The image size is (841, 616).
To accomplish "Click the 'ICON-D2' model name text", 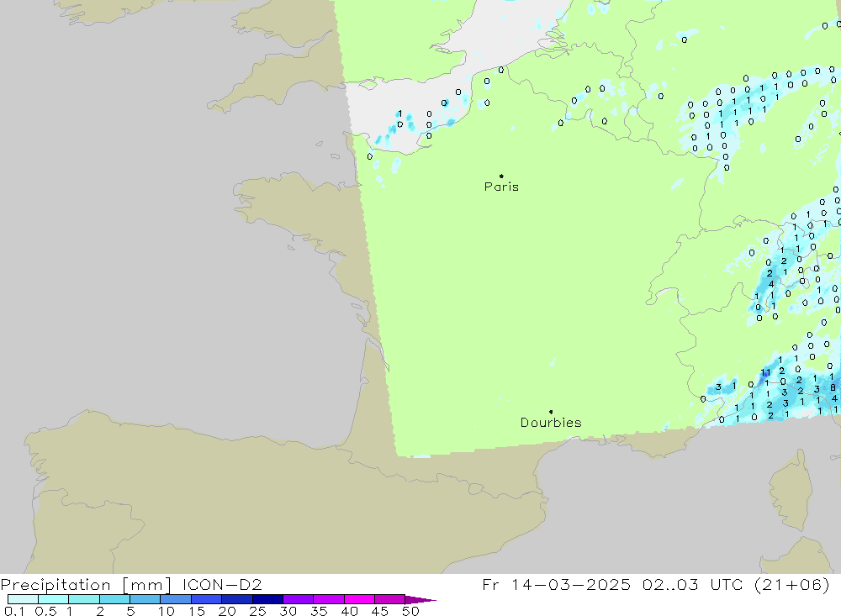I will 222,584.
